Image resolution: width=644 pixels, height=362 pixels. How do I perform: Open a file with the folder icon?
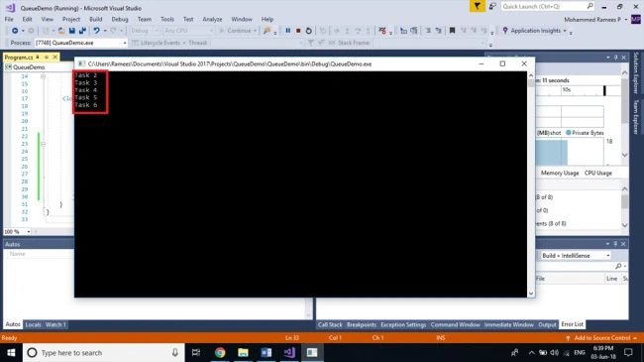coord(61,31)
